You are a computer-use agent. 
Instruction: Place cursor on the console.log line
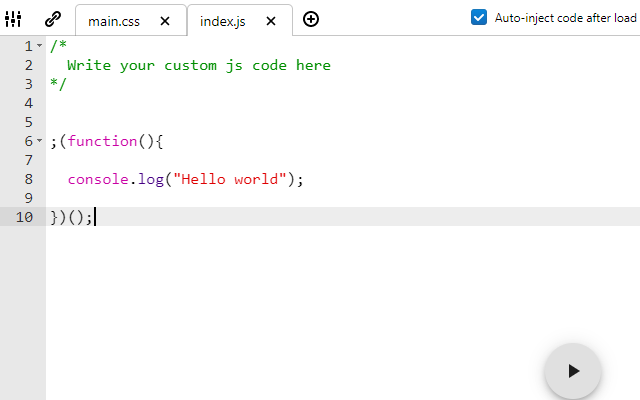186,179
